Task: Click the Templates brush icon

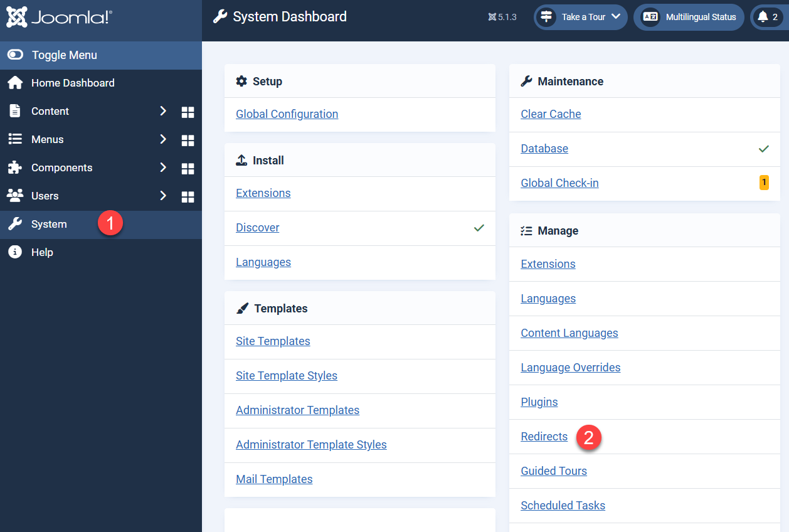Action: click(243, 307)
